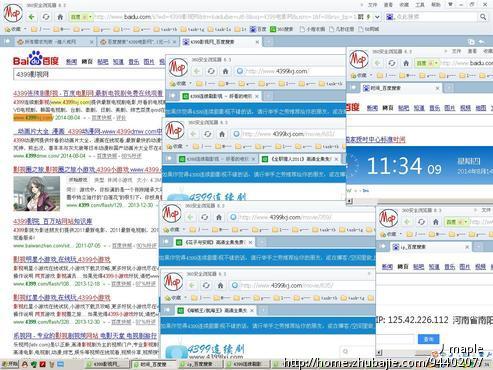The height and width of the screenshot is (370, 493).
Task: Click IP query input field in lower right window
Action: point(395,339)
